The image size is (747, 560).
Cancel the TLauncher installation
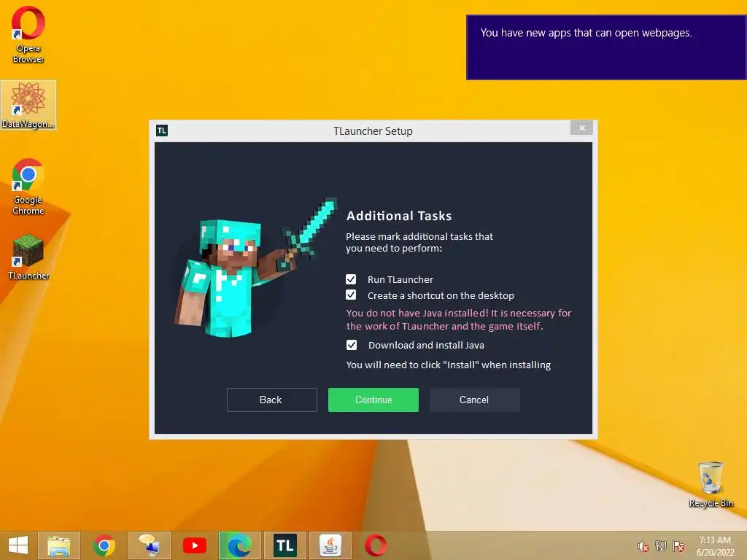[474, 400]
